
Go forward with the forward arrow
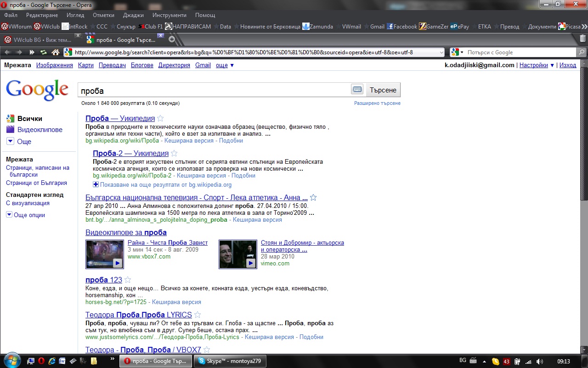[19, 52]
